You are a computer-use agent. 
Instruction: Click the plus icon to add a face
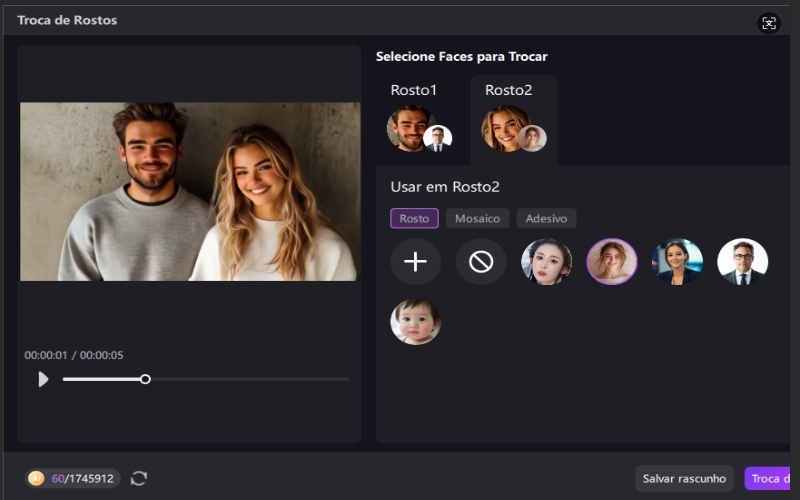point(415,262)
